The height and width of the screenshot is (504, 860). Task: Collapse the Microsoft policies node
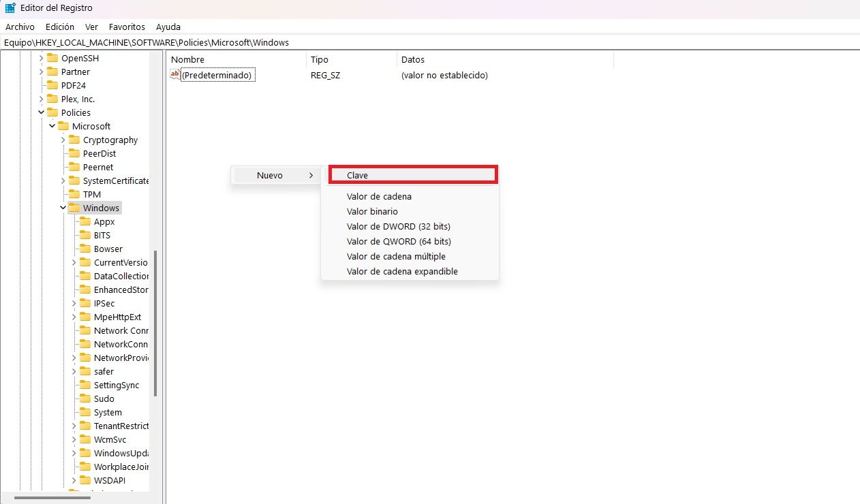pos(52,126)
